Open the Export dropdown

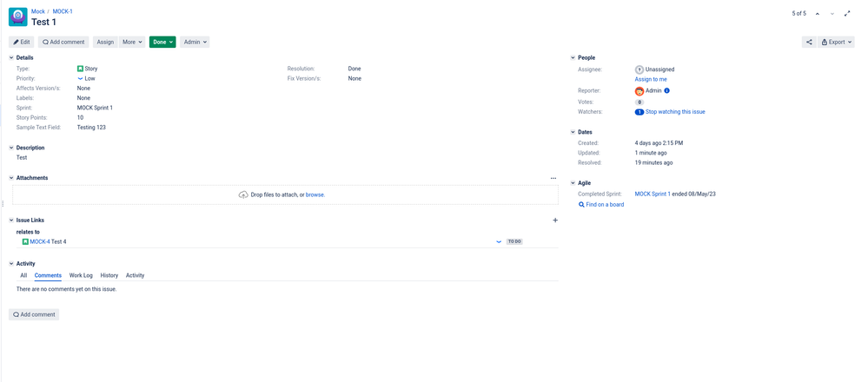(x=837, y=42)
